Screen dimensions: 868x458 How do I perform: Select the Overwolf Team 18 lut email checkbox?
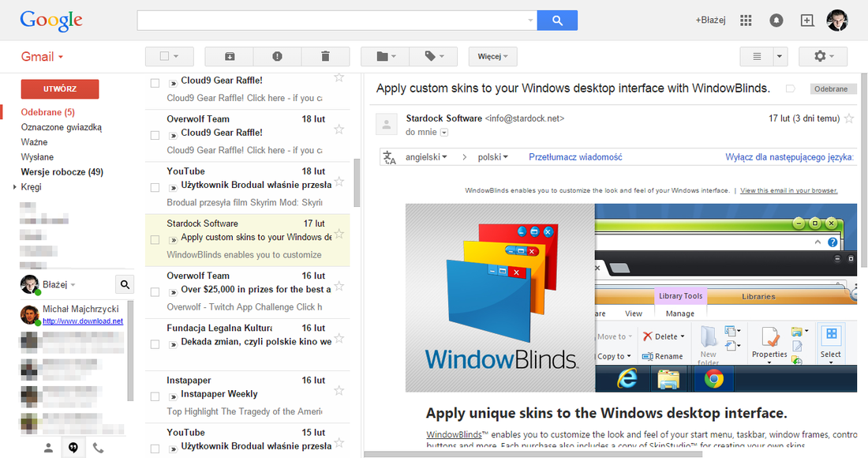[x=155, y=135]
